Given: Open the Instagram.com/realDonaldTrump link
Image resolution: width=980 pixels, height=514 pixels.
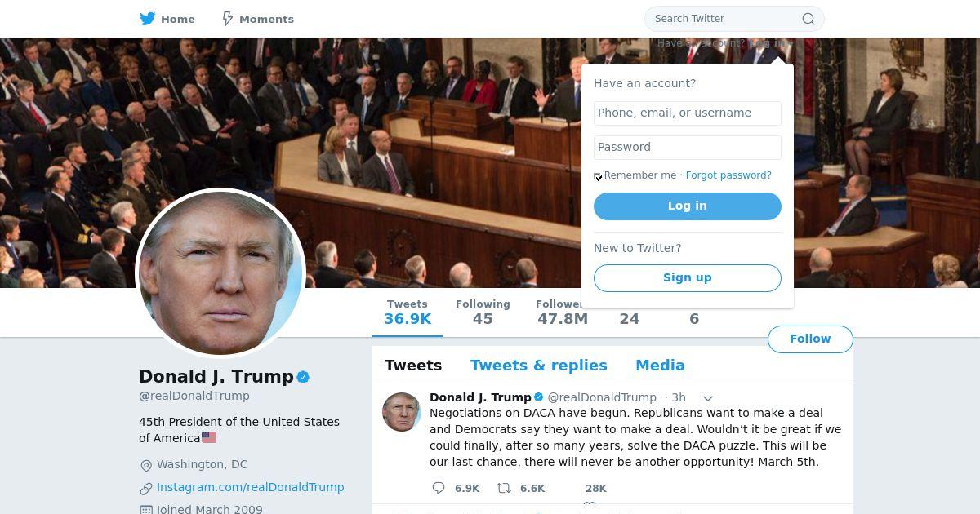Looking at the screenshot, I should (x=250, y=487).
